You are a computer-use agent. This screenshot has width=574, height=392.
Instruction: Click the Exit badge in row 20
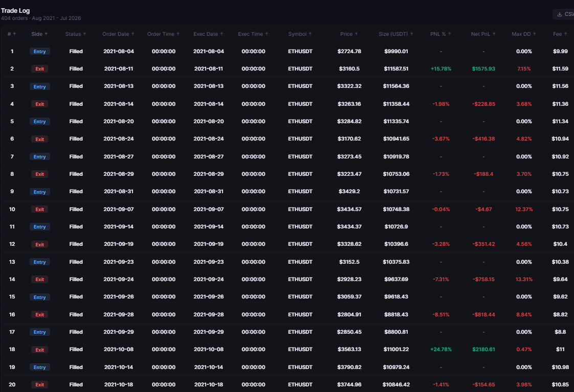pos(39,385)
